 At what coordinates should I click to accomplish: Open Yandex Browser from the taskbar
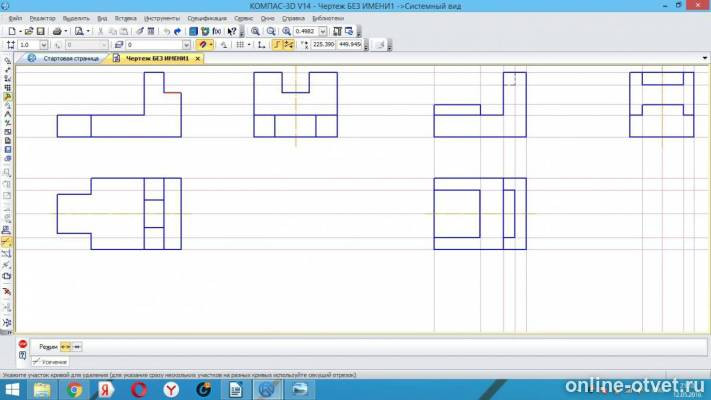pos(171,390)
